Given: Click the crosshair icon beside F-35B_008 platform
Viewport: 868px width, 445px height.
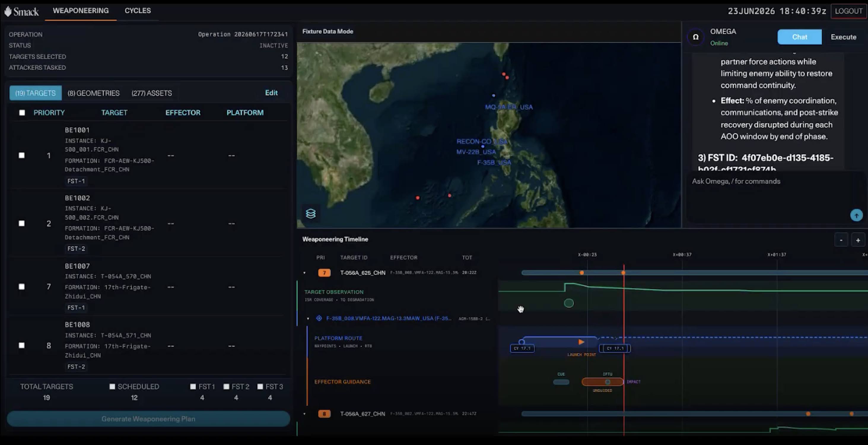Looking at the screenshot, I should click(x=319, y=318).
